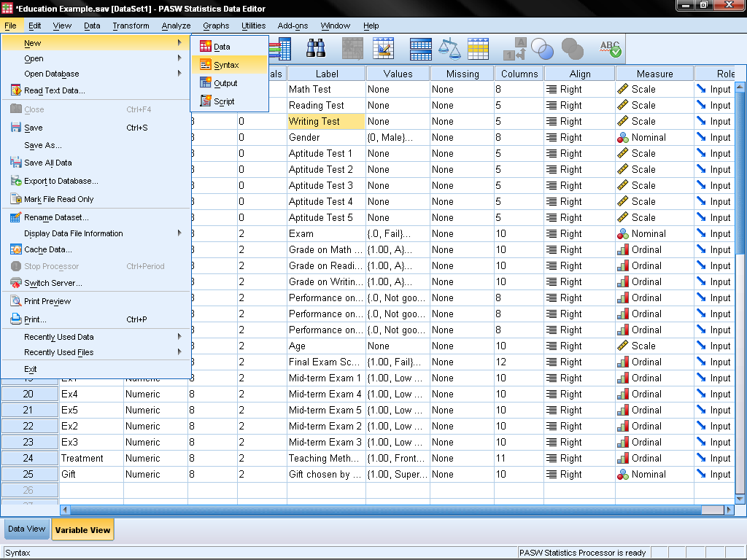The width and height of the screenshot is (747, 560).
Task: Click the Value Labels toolbar icon
Action: click(x=515, y=49)
